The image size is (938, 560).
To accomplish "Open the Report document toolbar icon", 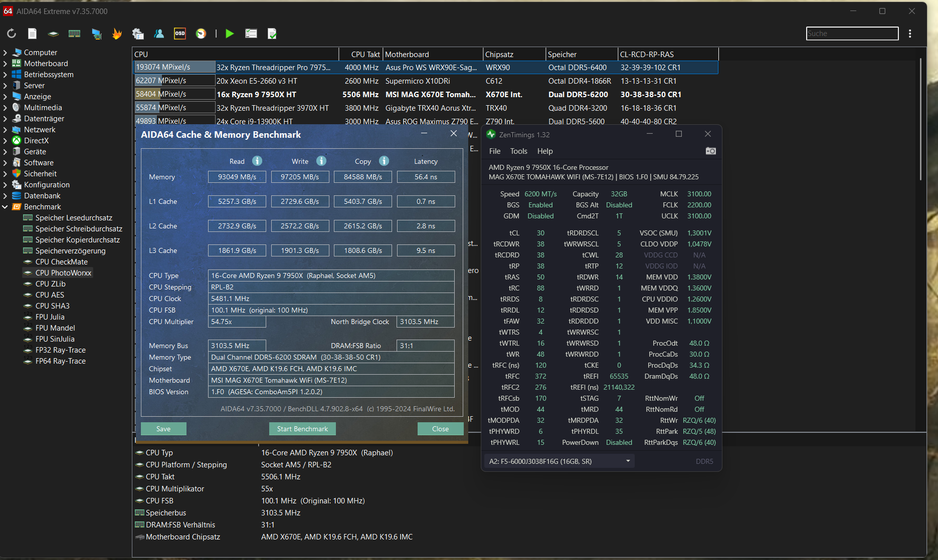I will coord(32,34).
